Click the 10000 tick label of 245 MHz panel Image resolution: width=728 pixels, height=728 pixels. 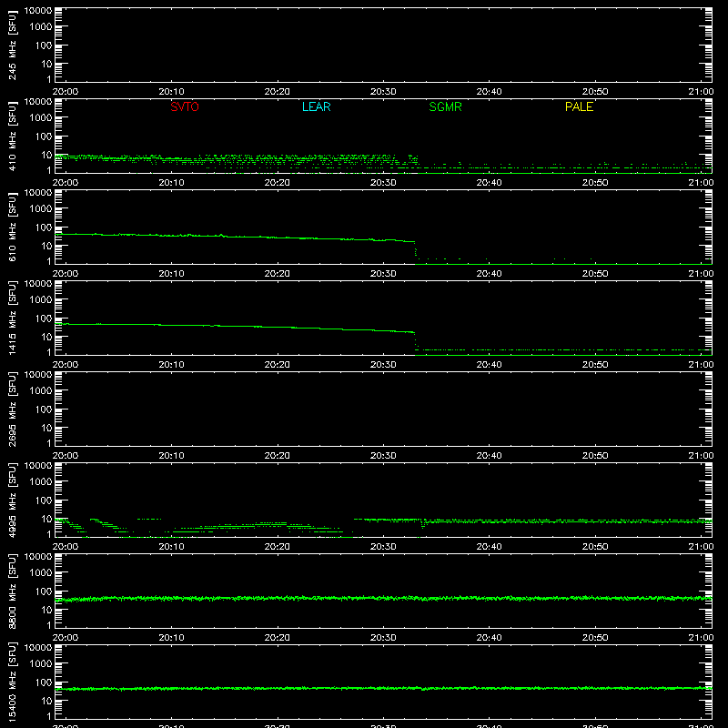click(x=38, y=11)
